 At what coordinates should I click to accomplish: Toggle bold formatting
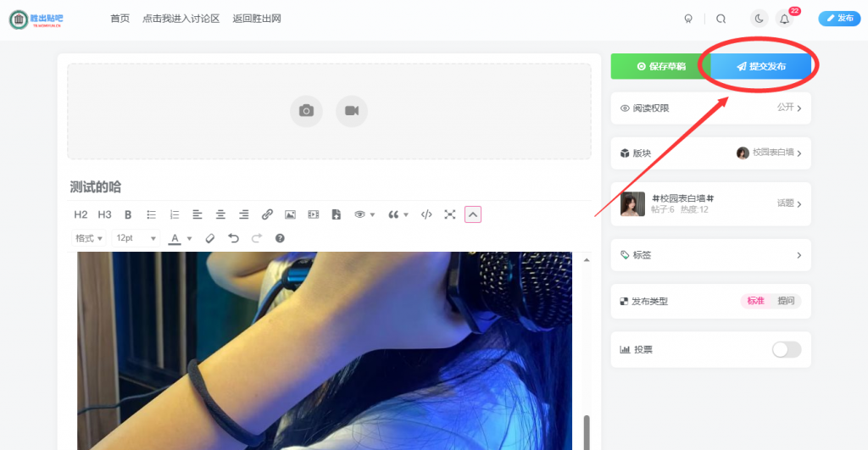pos(128,214)
